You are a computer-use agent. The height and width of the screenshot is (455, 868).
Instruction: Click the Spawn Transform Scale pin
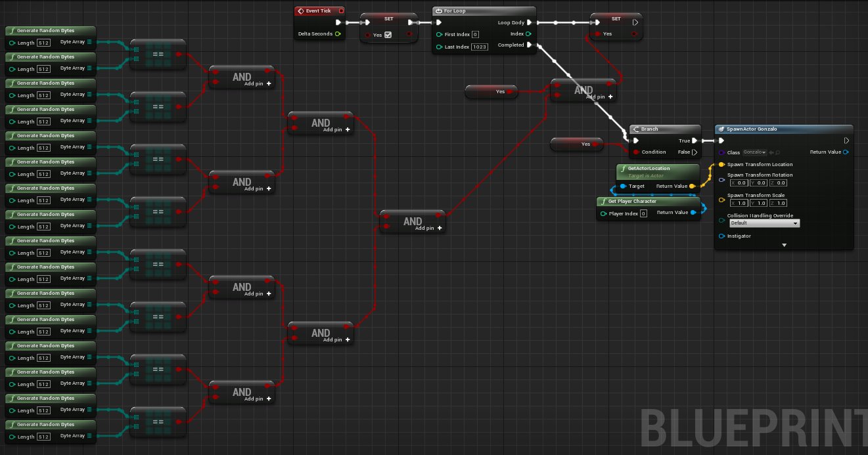pos(721,200)
